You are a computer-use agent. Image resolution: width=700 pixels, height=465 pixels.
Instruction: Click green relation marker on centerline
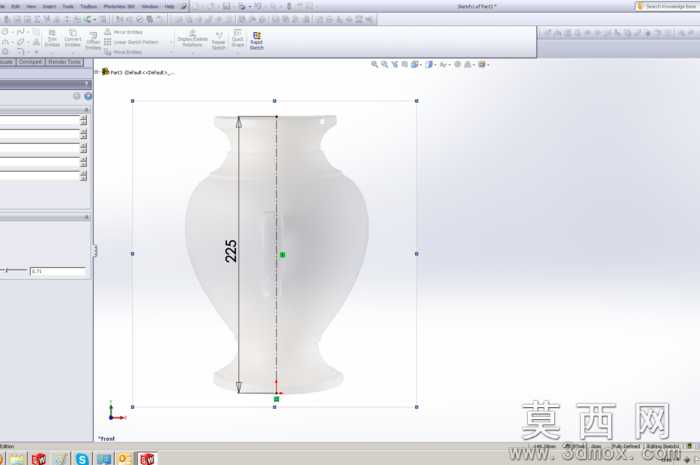283,255
